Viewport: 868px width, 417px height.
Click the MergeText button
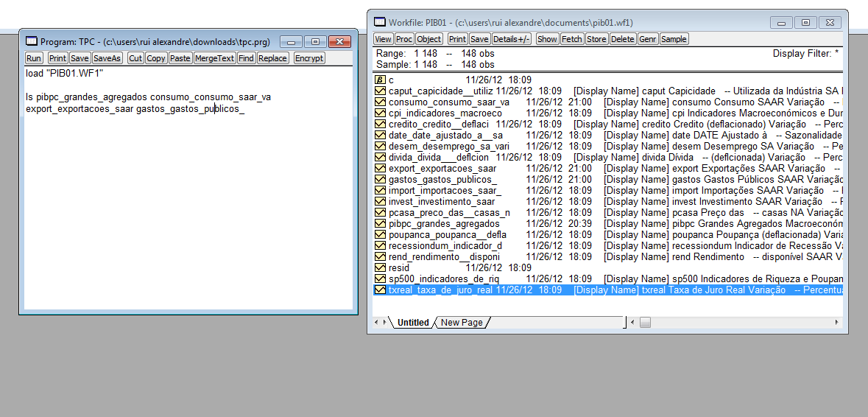(215, 58)
